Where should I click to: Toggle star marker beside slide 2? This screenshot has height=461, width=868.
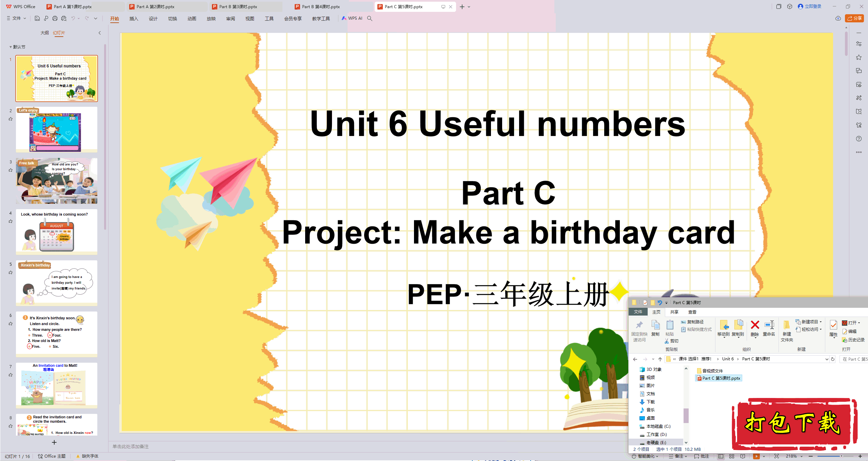tap(11, 119)
